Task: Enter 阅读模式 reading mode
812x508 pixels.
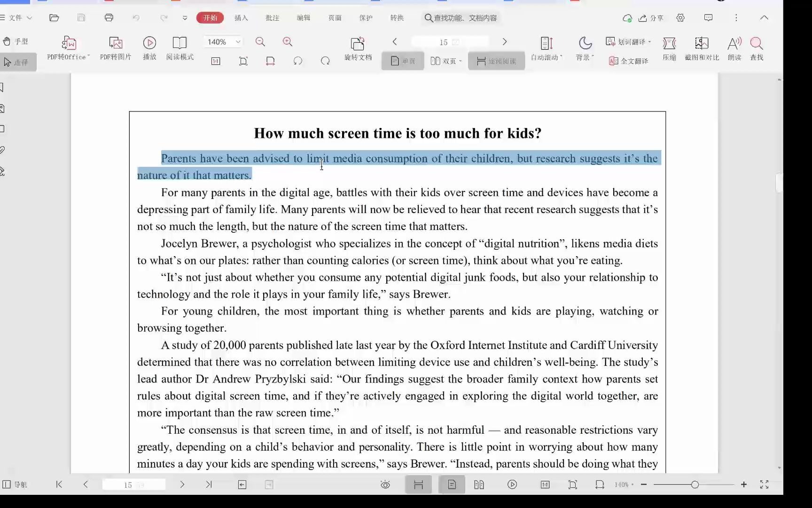Action: [x=180, y=48]
